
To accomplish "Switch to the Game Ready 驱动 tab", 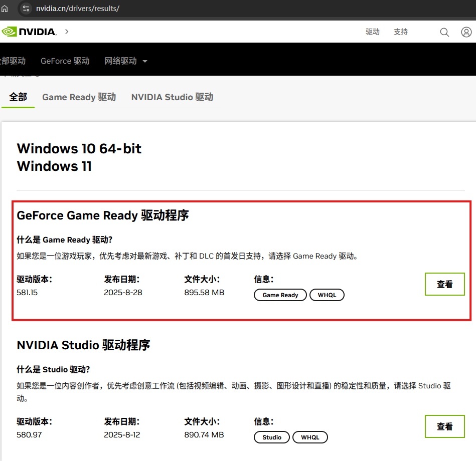I will [x=79, y=97].
